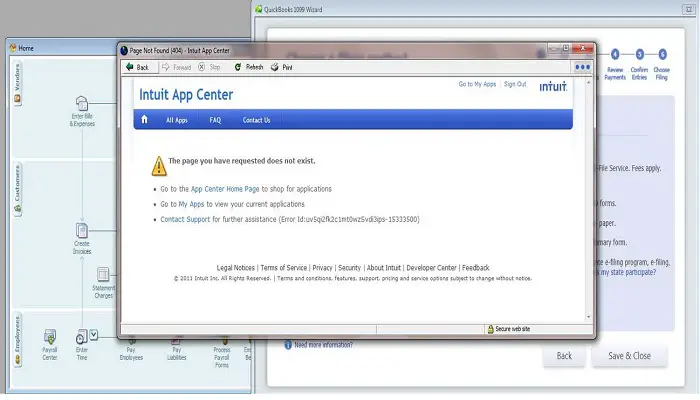
Task: Open the Terms of Service footer link
Action: tap(283, 268)
